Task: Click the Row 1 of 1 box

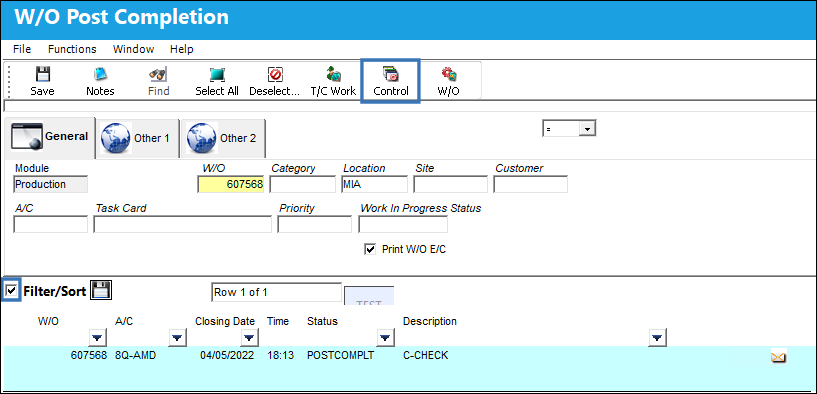Action: click(x=276, y=292)
